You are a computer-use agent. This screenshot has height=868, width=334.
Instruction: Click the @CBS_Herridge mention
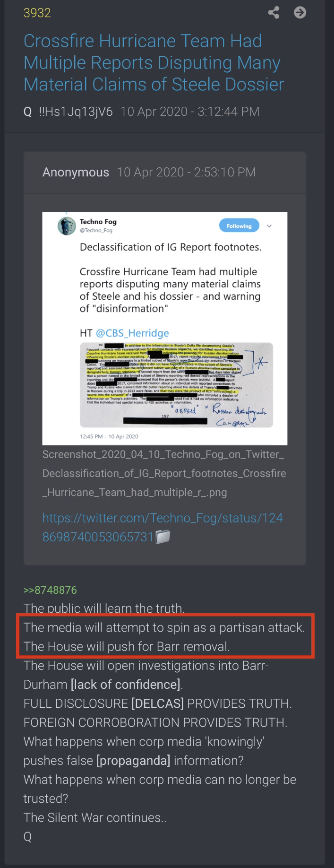point(132,333)
